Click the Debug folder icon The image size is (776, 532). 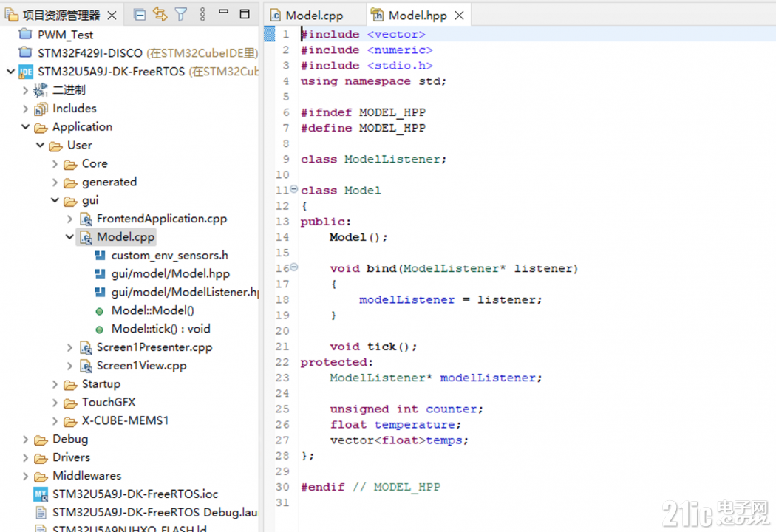(x=41, y=440)
